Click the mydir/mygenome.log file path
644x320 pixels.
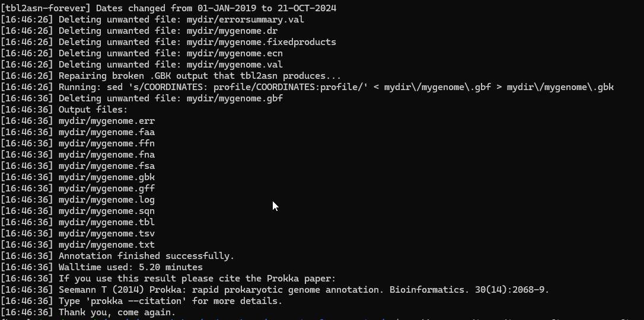(x=107, y=200)
